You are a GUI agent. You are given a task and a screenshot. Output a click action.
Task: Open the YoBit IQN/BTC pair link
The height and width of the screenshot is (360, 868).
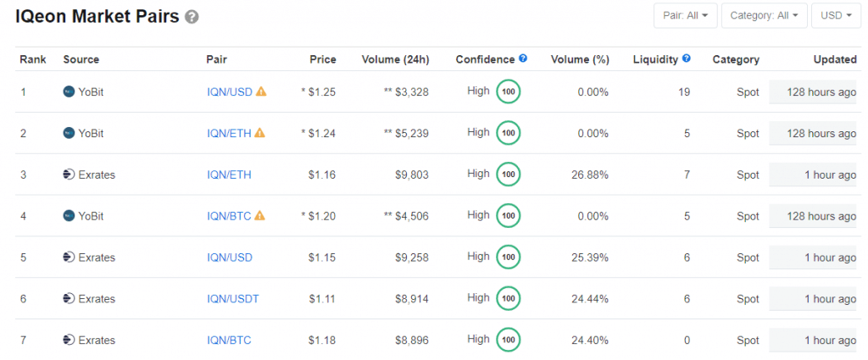(229, 216)
